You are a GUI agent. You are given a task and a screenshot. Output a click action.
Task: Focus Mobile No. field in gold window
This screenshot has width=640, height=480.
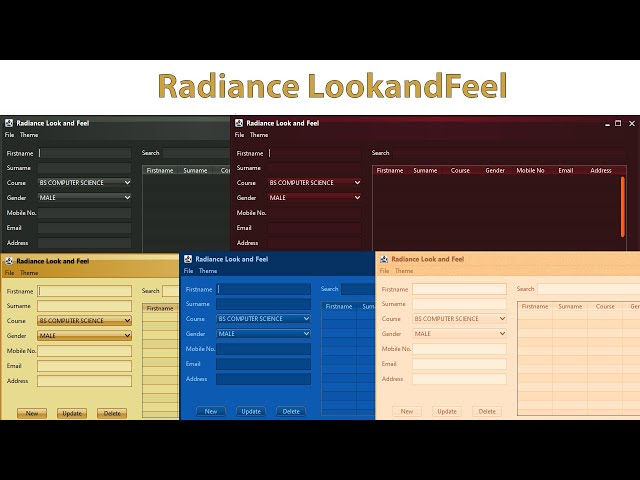84,351
